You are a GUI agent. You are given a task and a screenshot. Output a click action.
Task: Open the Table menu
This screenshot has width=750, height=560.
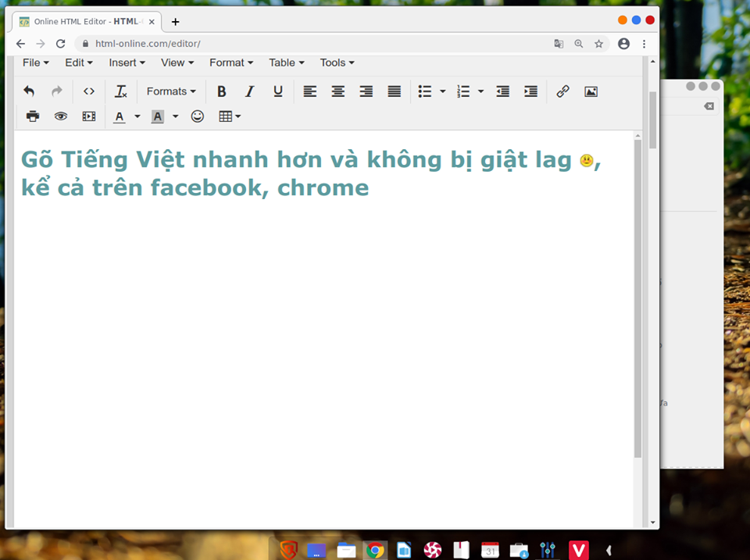coord(287,62)
